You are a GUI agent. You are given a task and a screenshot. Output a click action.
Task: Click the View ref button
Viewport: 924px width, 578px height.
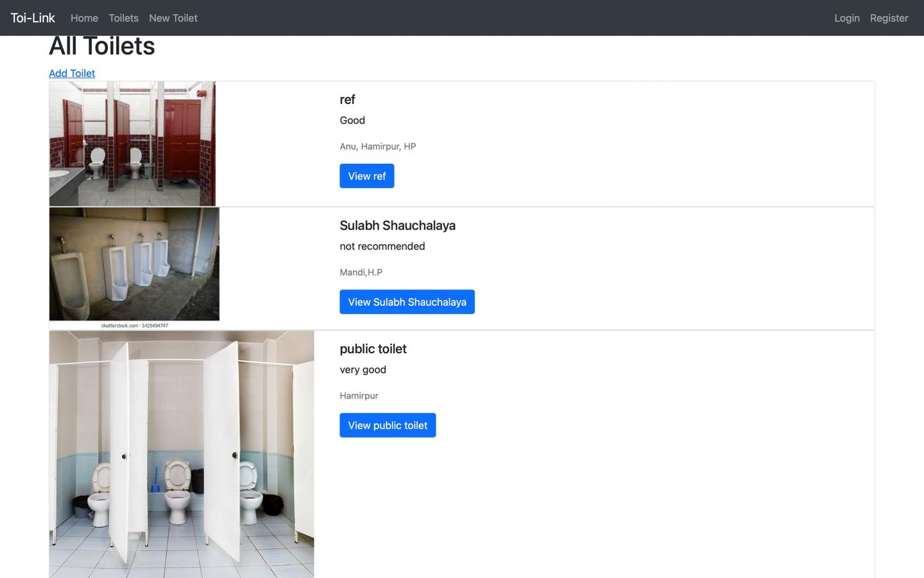click(x=367, y=176)
